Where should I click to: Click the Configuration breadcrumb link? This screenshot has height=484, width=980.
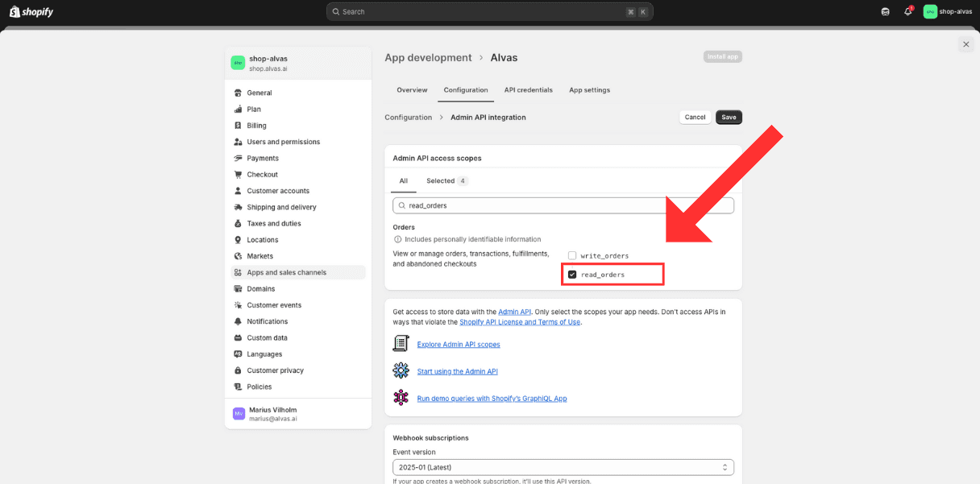tap(408, 118)
